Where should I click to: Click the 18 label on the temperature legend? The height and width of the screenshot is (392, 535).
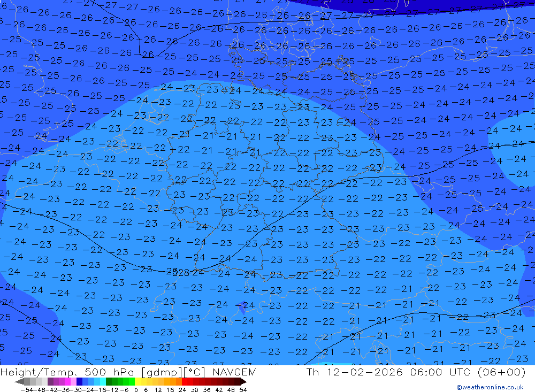(x=170, y=390)
